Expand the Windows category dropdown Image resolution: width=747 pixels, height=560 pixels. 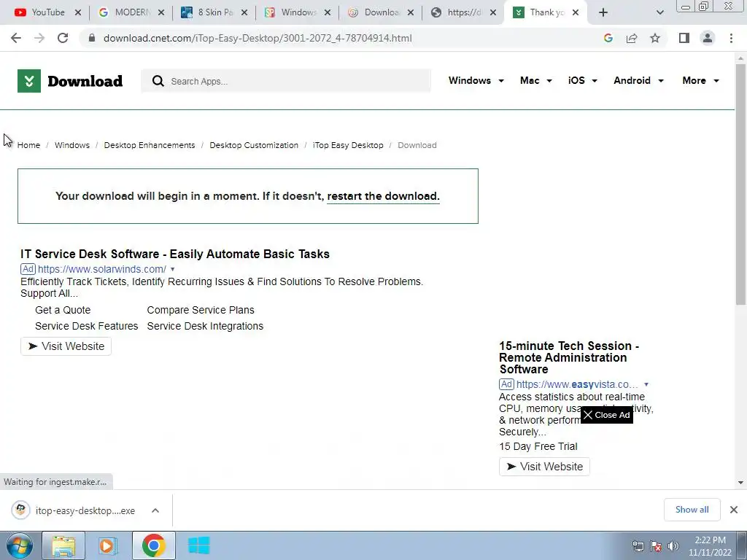(476, 80)
